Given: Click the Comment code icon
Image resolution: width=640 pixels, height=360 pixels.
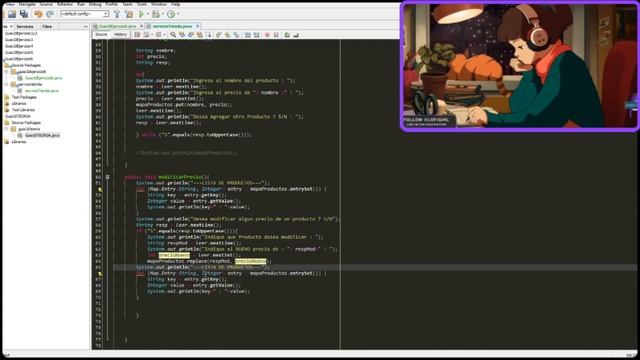Looking at the screenshot, I should pos(287,35).
